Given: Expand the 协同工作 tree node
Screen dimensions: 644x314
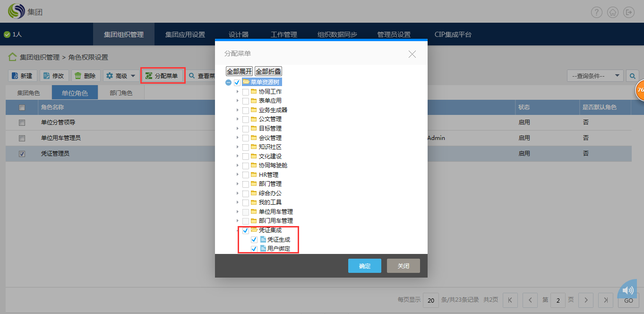Looking at the screenshot, I should click(238, 91).
